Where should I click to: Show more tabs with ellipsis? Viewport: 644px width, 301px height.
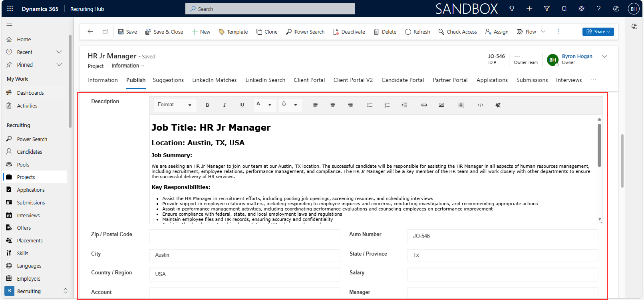[593, 80]
